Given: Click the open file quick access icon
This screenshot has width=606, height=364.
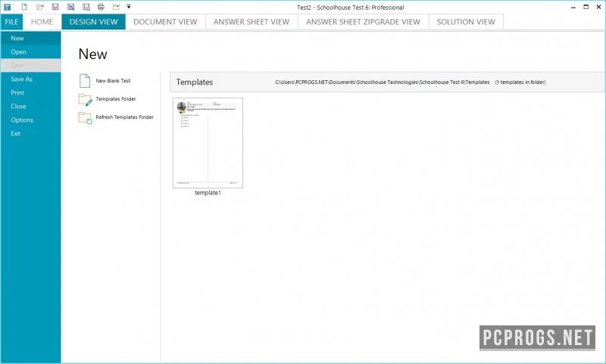Looking at the screenshot, I should click(x=40, y=7).
